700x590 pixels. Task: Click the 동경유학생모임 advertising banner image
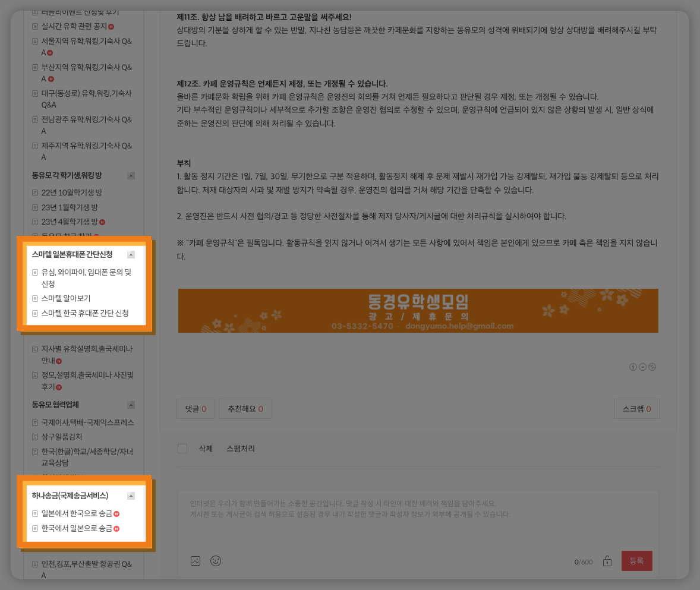[418, 311]
